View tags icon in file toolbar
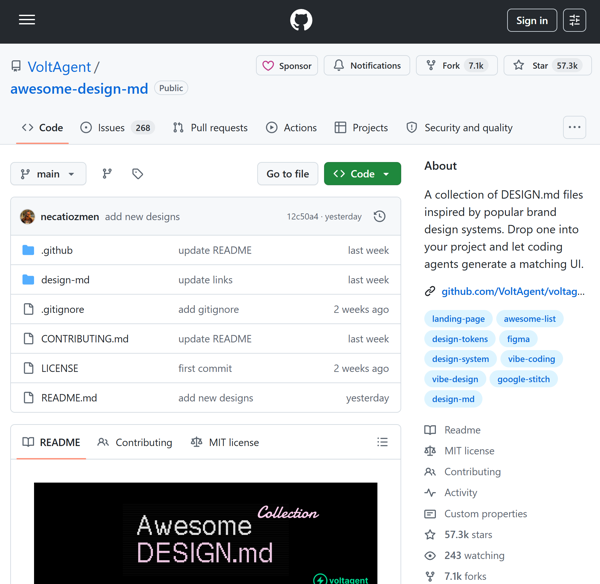The width and height of the screenshot is (600, 584). (x=138, y=174)
